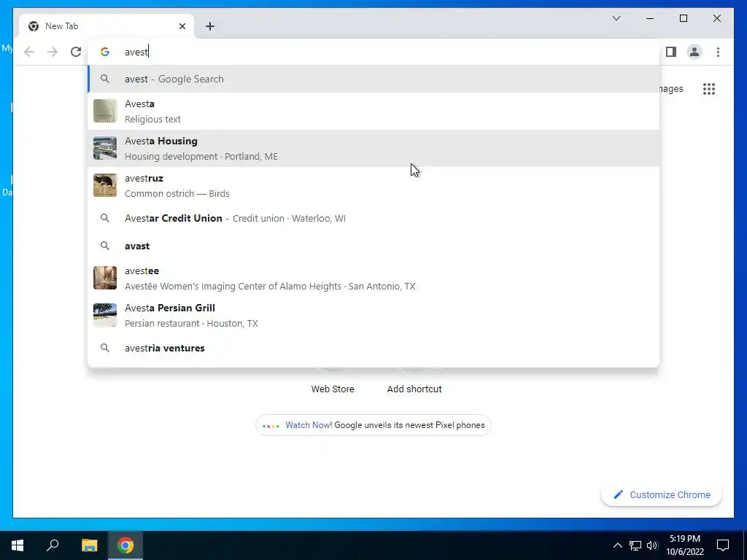Close the New Tab tab
The image size is (747, 560).
click(182, 26)
